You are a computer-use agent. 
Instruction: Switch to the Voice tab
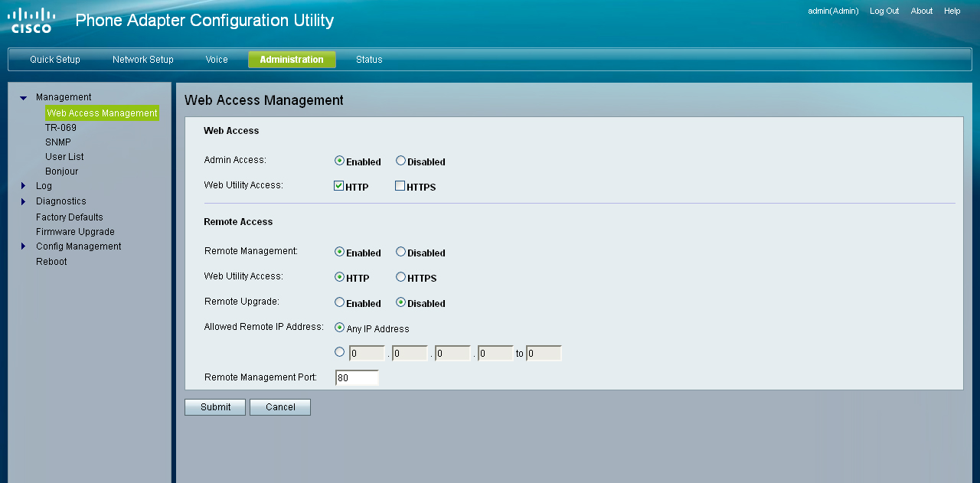click(217, 60)
